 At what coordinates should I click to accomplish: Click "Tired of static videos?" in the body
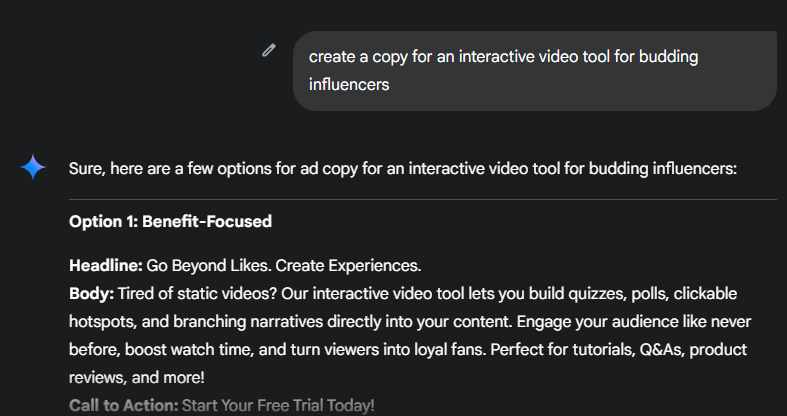[x=197, y=294]
